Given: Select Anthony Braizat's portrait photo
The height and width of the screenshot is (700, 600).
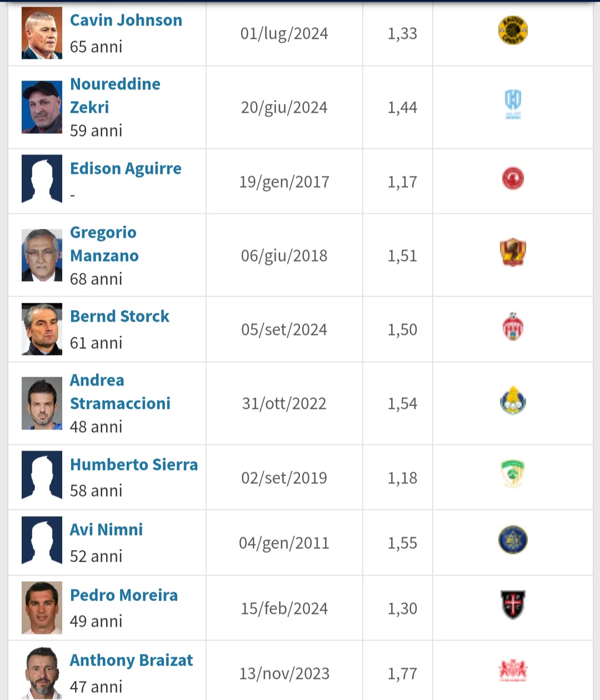Looking at the screenshot, I should click(x=42, y=673).
